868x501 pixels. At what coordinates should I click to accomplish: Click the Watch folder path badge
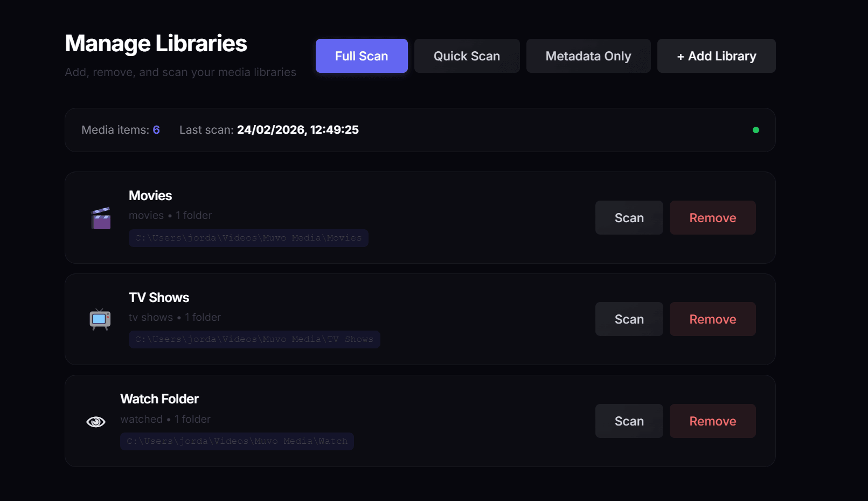pyautogui.click(x=237, y=441)
